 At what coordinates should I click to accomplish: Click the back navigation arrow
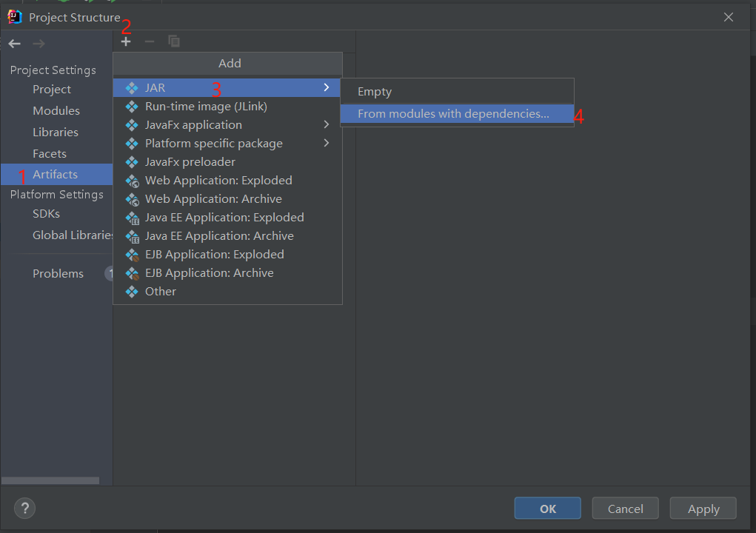15,44
